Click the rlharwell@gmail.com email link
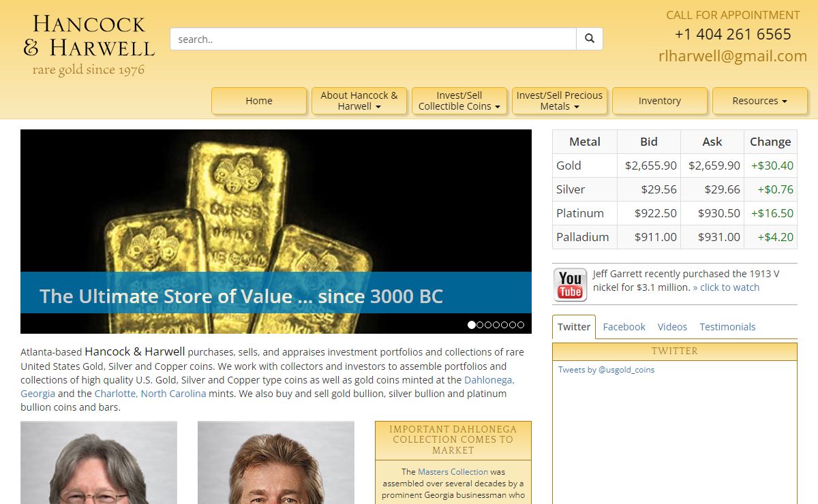This screenshot has width=818, height=504. point(733,56)
